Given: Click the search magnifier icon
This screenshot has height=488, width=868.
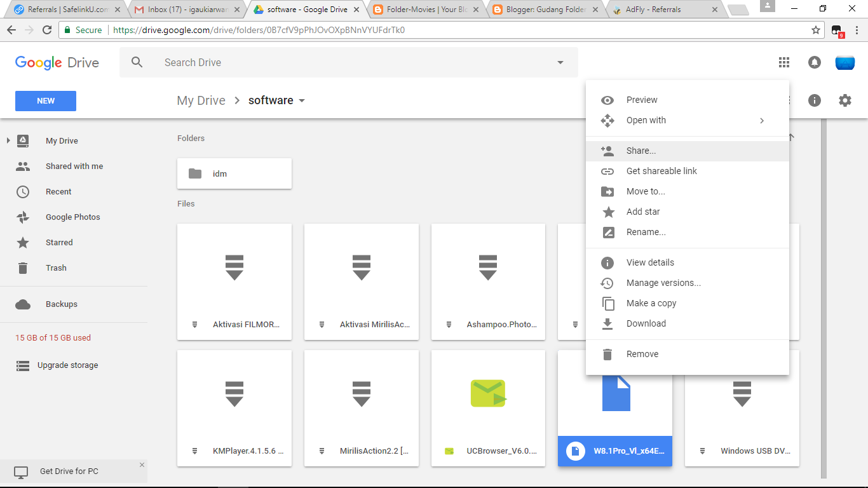Looking at the screenshot, I should click(137, 62).
